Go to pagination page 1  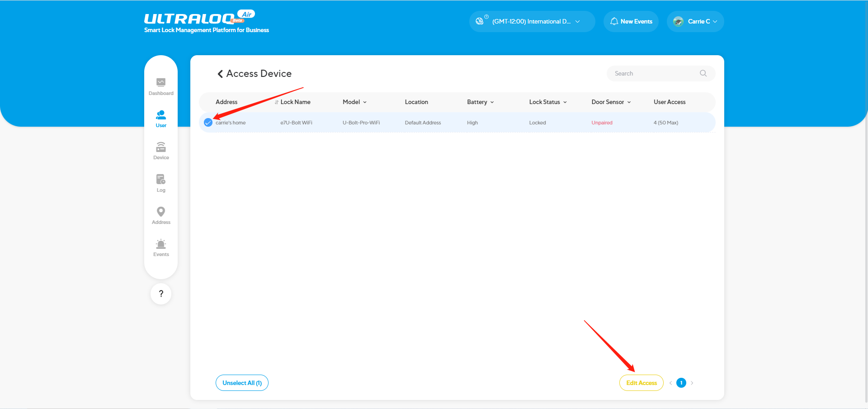pyautogui.click(x=681, y=383)
